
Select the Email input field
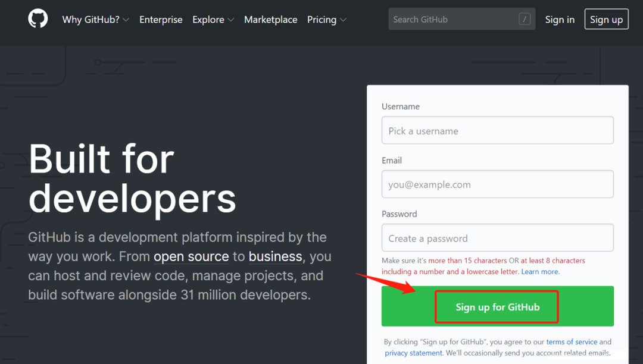pos(497,184)
